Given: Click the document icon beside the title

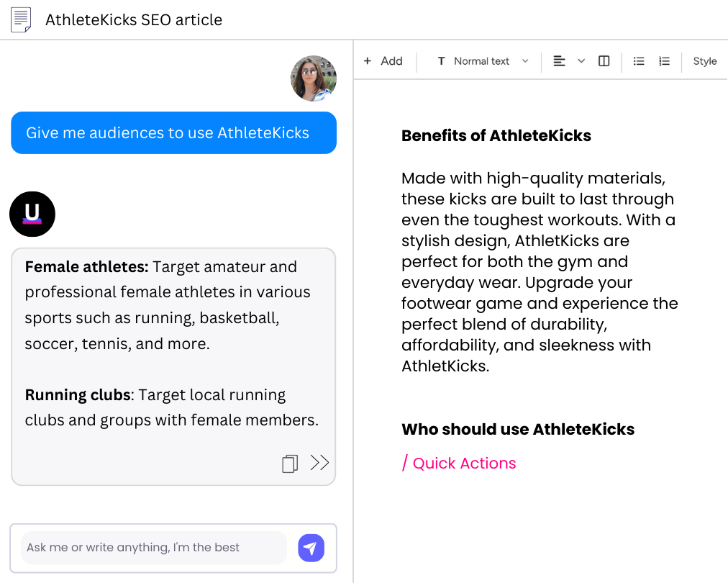Looking at the screenshot, I should point(22,19).
